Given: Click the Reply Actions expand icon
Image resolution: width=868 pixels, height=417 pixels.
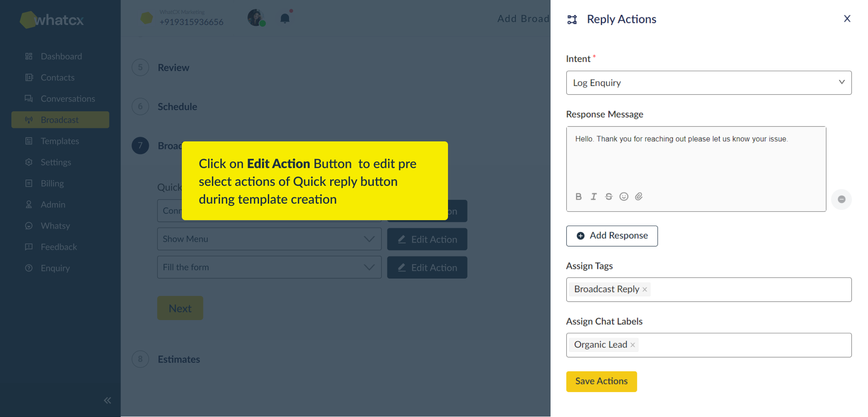Looking at the screenshot, I should [572, 19].
